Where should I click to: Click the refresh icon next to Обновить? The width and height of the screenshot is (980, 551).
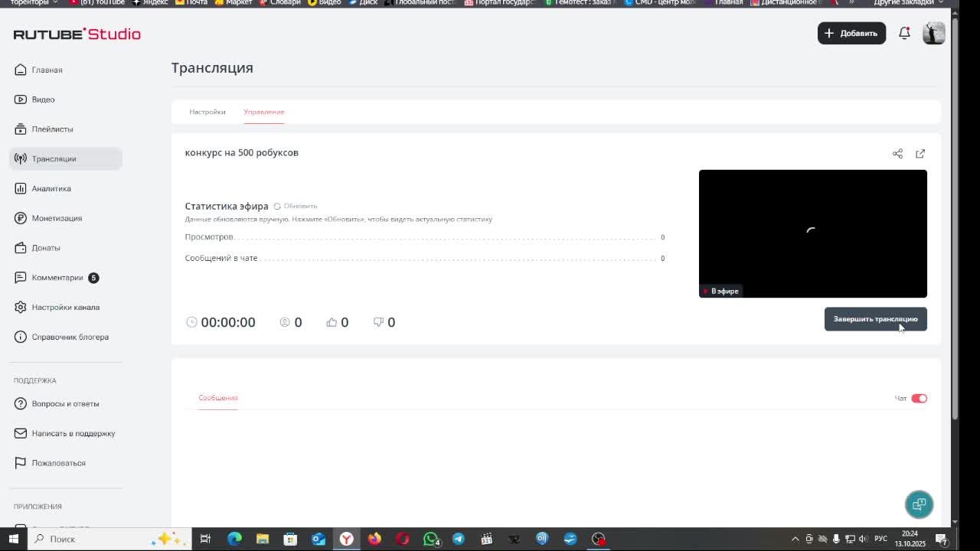(x=277, y=206)
